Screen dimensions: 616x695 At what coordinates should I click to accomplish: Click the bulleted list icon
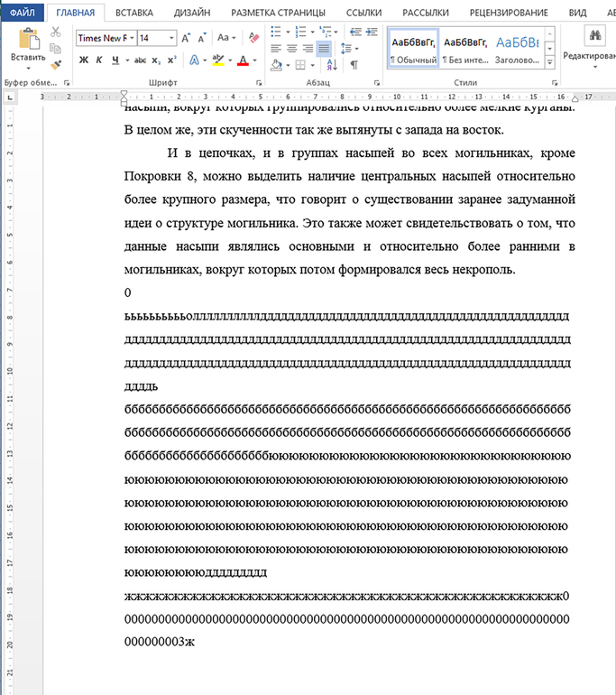click(276, 32)
